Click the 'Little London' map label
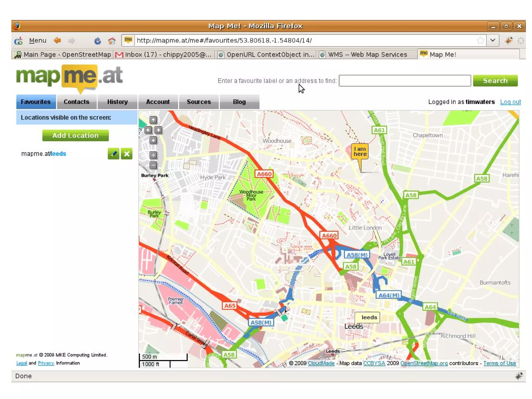Viewport: 532px width, 399px height. pyautogui.click(x=365, y=228)
